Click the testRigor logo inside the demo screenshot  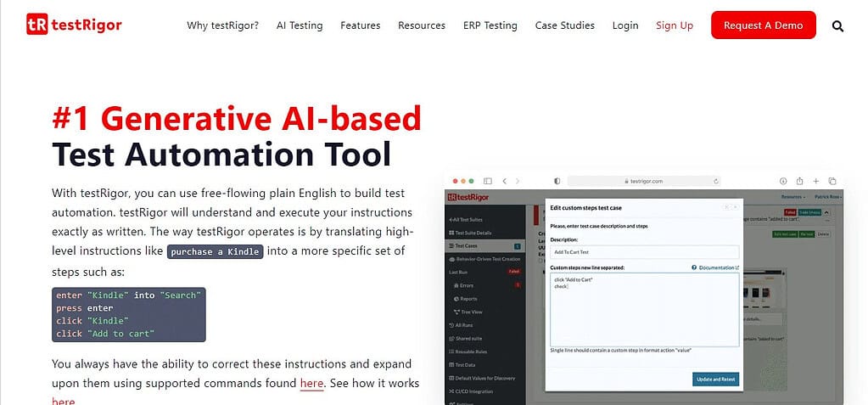click(468, 197)
